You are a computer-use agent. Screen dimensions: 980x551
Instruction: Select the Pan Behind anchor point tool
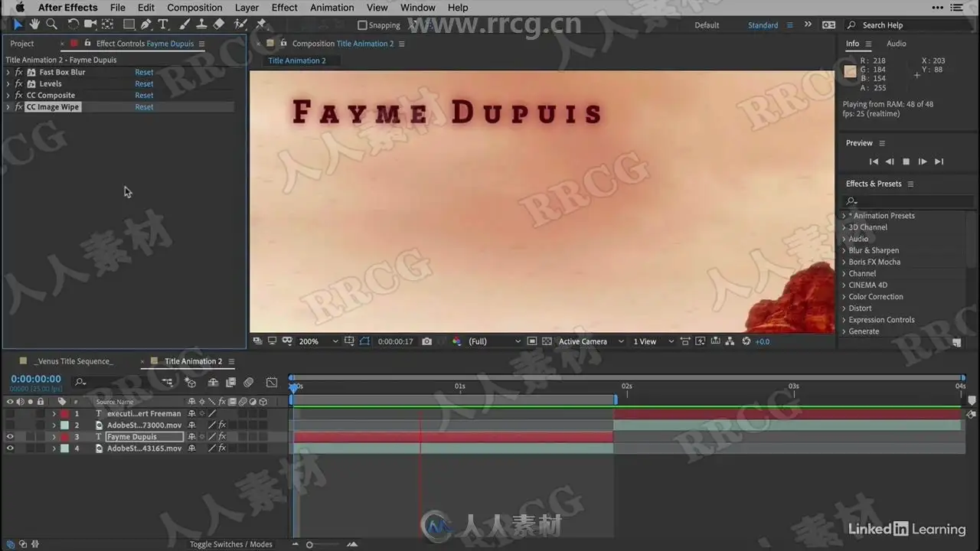108,24
